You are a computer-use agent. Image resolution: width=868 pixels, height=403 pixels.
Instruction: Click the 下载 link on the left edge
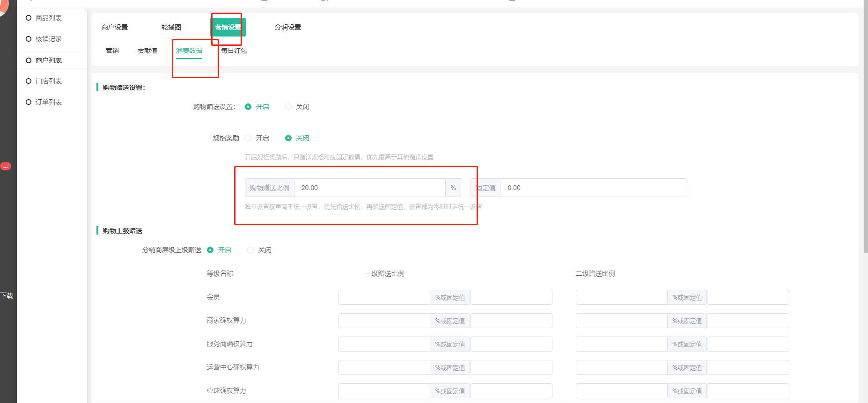point(7,296)
